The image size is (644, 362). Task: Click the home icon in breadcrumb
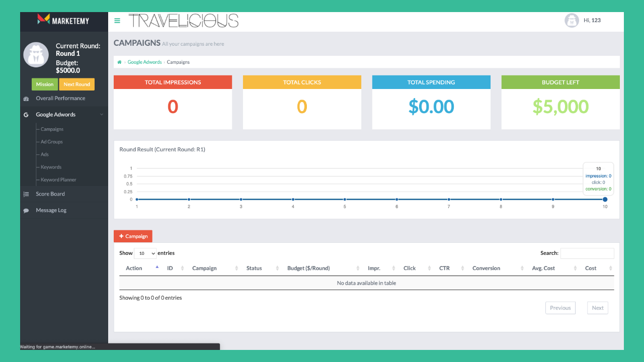(120, 62)
